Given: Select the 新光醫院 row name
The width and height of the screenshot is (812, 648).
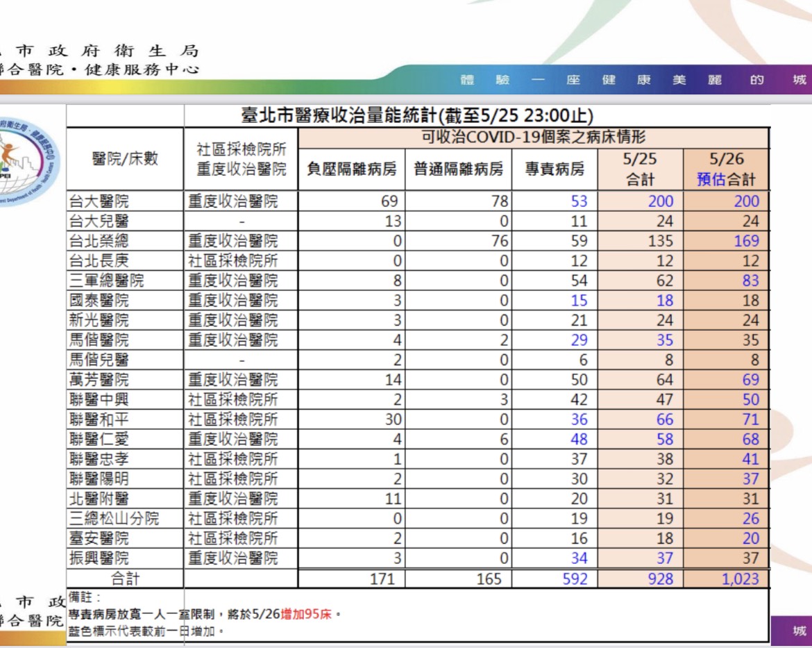Looking at the screenshot, I should tap(99, 320).
